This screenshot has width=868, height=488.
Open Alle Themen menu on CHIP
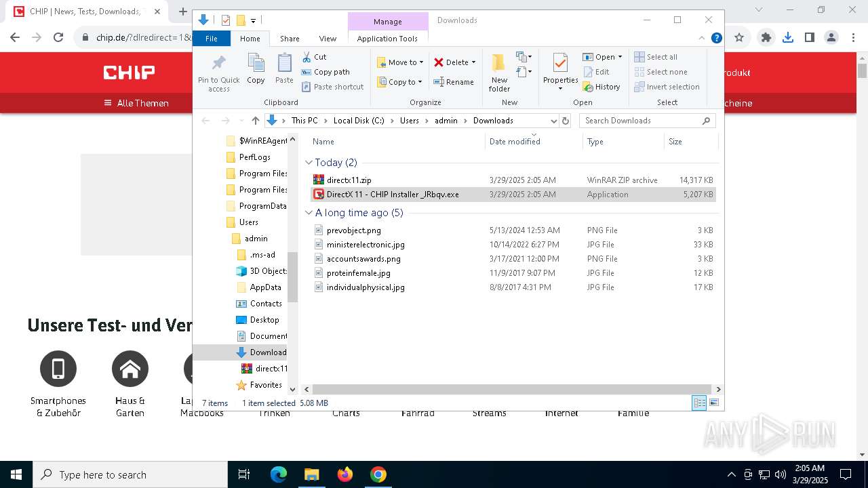coord(136,103)
